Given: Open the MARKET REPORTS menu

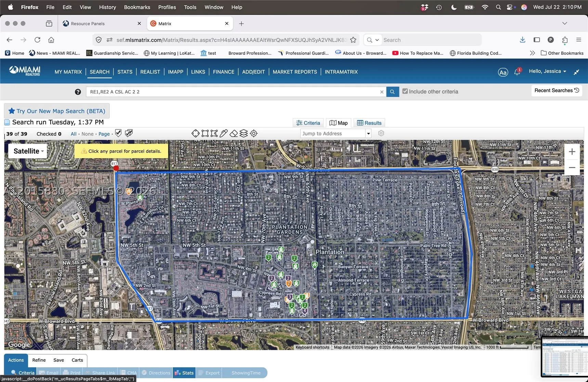Looking at the screenshot, I should point(295,72).
